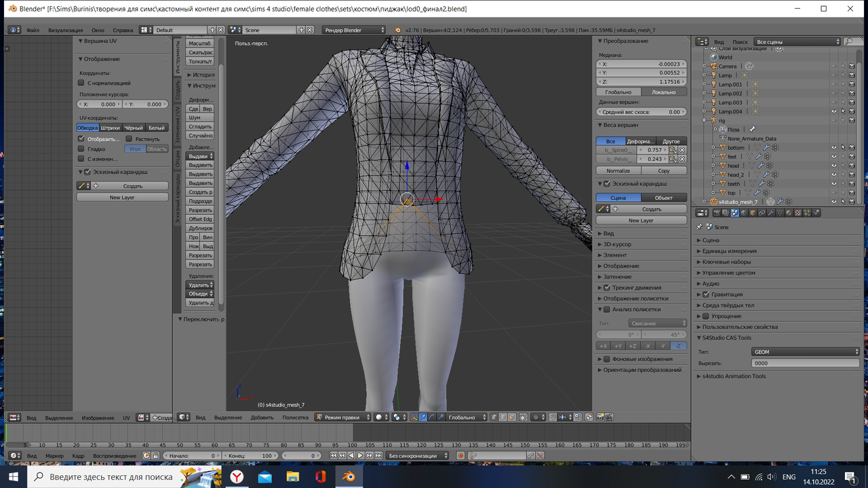Open the Render tab camera icon in properties
The height and width of the screenshot is (488, 868).
click(717, 213)
